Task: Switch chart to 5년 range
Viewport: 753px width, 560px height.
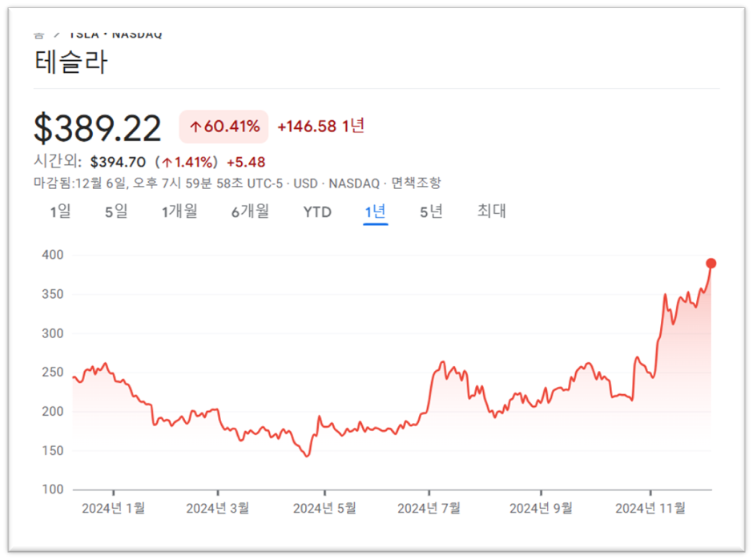Action: tap(431, 211)
